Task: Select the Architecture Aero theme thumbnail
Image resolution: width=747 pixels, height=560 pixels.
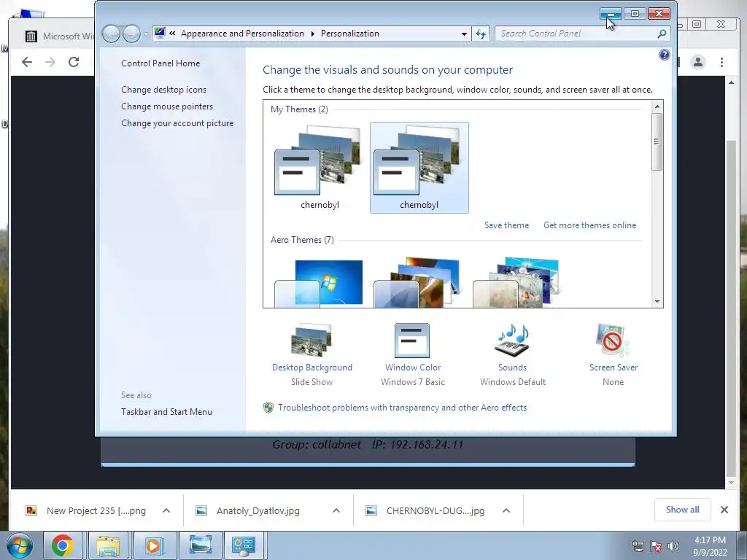Action: point(418,282)
